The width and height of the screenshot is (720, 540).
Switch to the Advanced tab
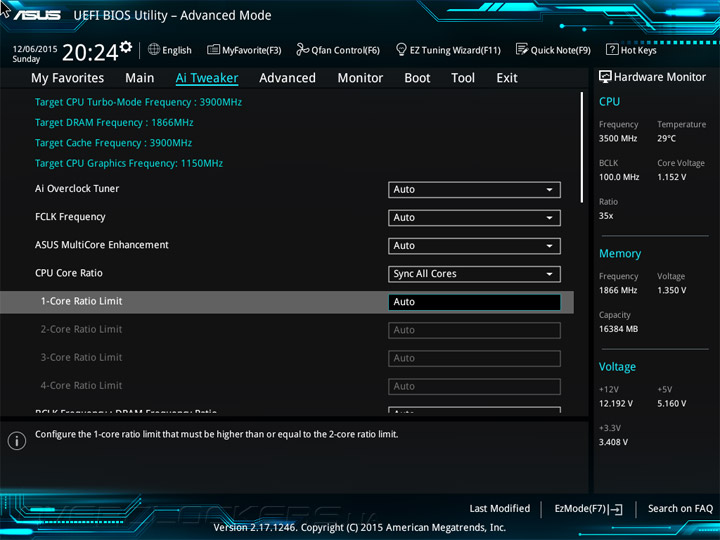[287, 78]
